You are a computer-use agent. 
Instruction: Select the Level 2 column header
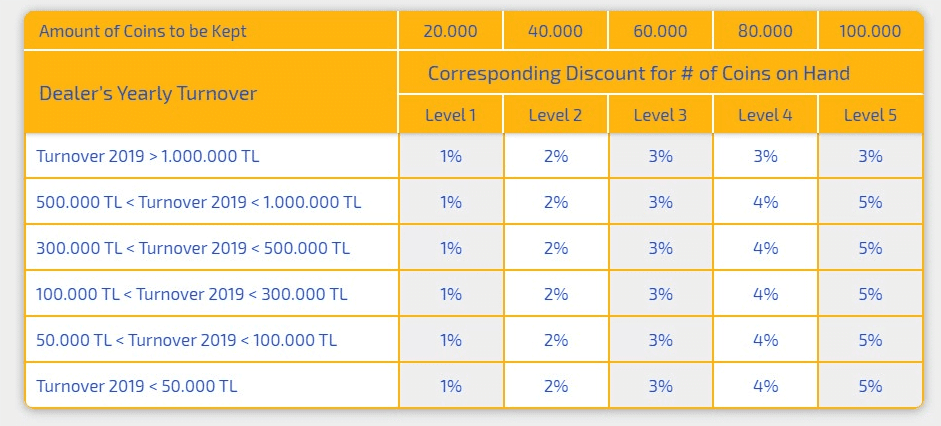[555, 115]
